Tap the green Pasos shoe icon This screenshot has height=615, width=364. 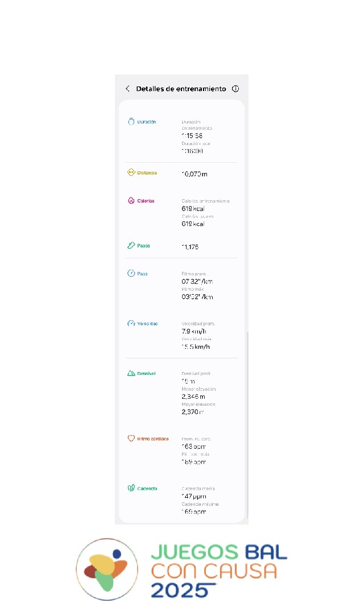pyautogui.click(x=131, y=245)
